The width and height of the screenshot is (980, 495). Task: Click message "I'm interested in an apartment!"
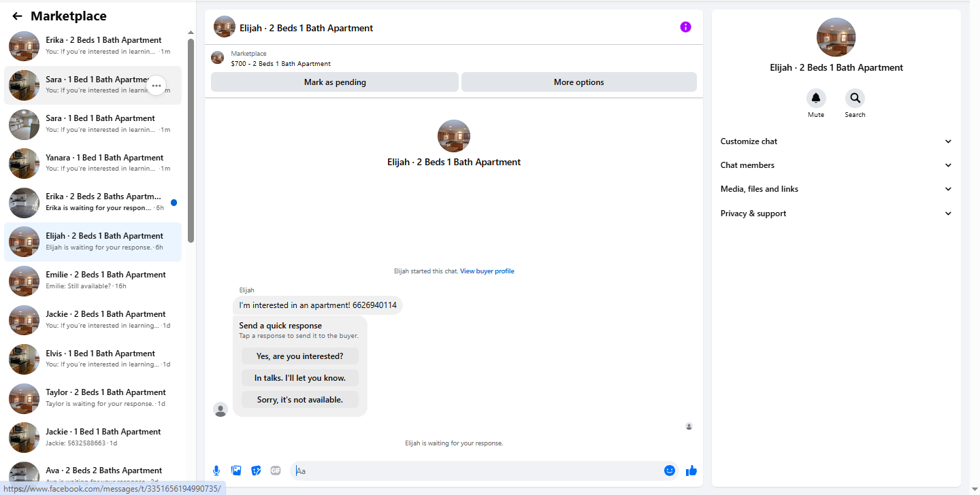(318, 305)
